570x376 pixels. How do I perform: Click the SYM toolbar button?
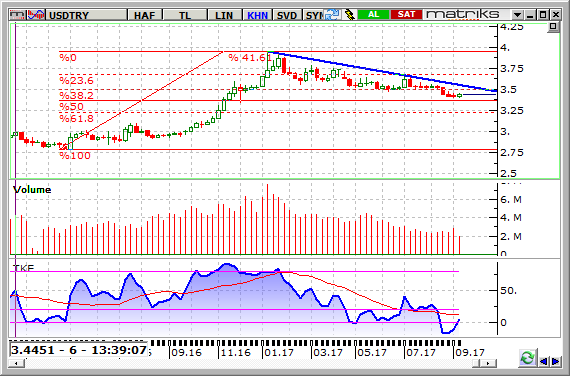pyautogui.click(x=314, y=15)
